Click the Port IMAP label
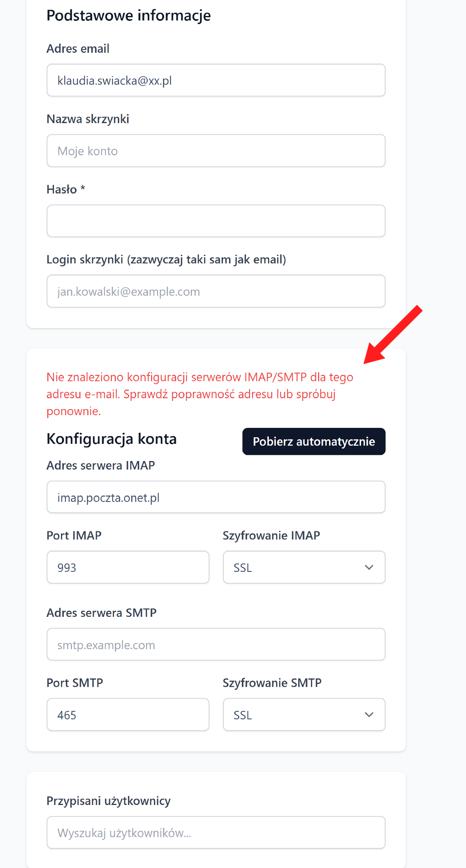The height and width of the screenshot is (868, 466). [74, 535]
